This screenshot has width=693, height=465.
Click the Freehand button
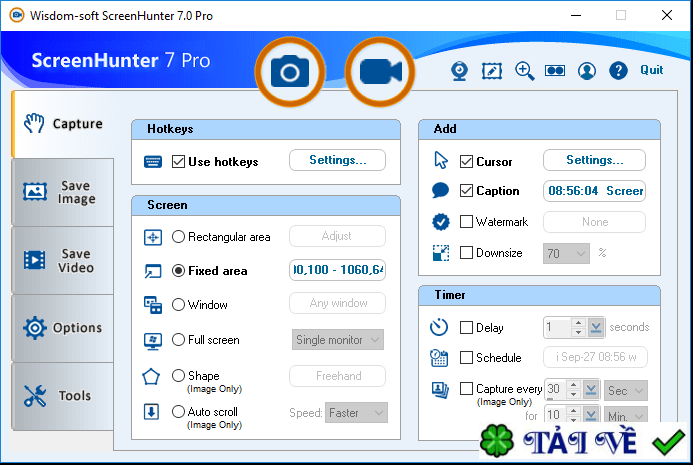click(338, 376)
